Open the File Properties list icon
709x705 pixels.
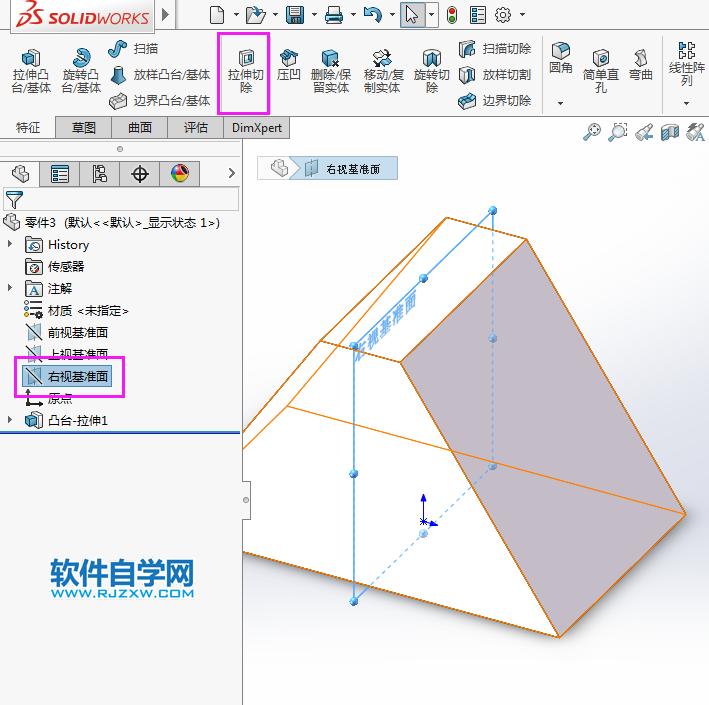[477, 15]
